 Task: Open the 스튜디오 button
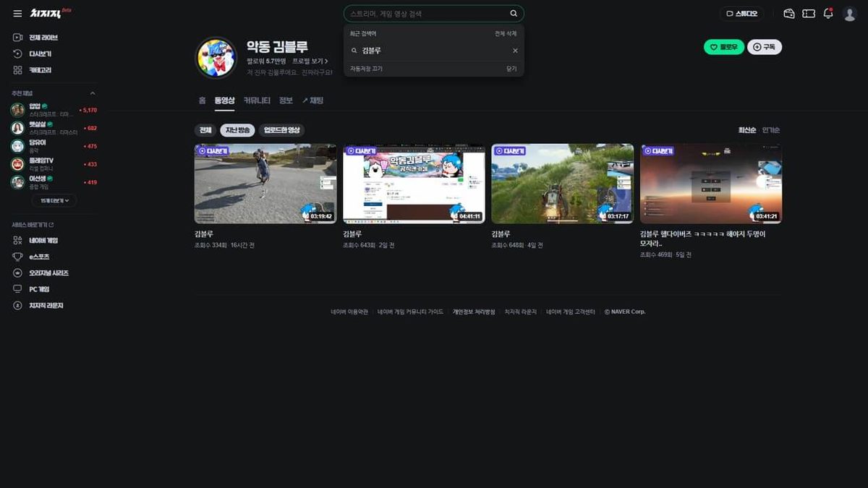741,14
